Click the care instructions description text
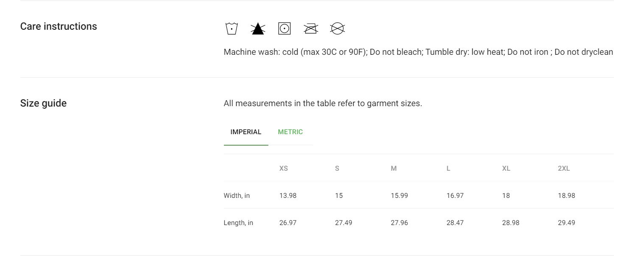The image size is (644, 259). point(418,52)
